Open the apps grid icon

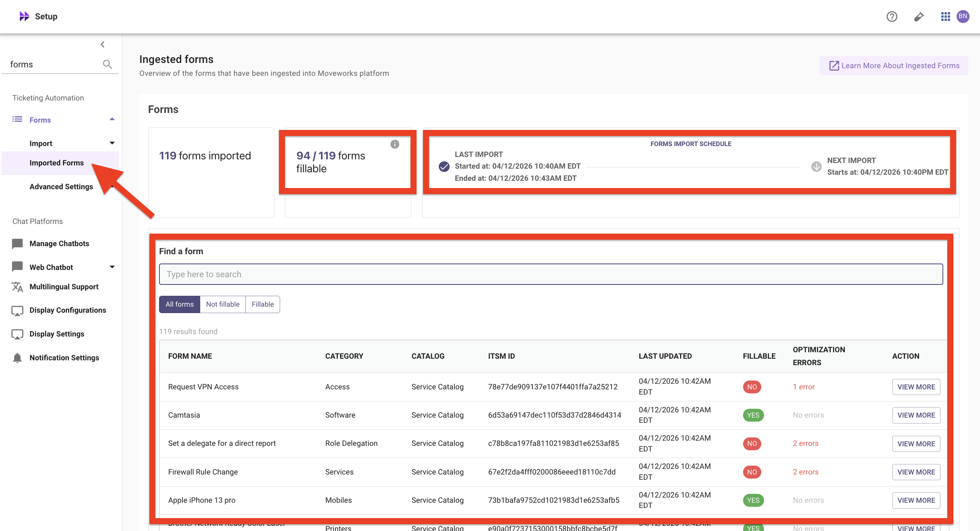click(x=945, y=17)
